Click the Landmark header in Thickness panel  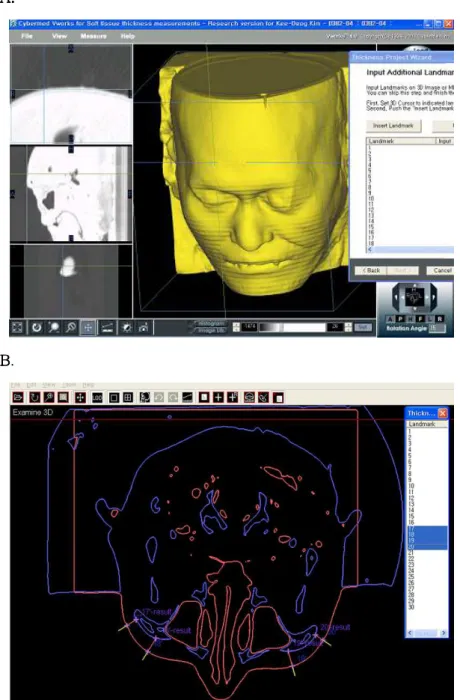[427, 424]
